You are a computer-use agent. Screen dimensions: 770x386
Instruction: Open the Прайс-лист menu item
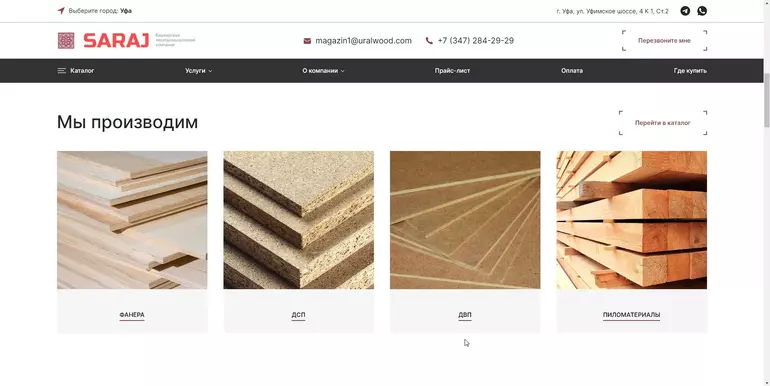[452, 71]
